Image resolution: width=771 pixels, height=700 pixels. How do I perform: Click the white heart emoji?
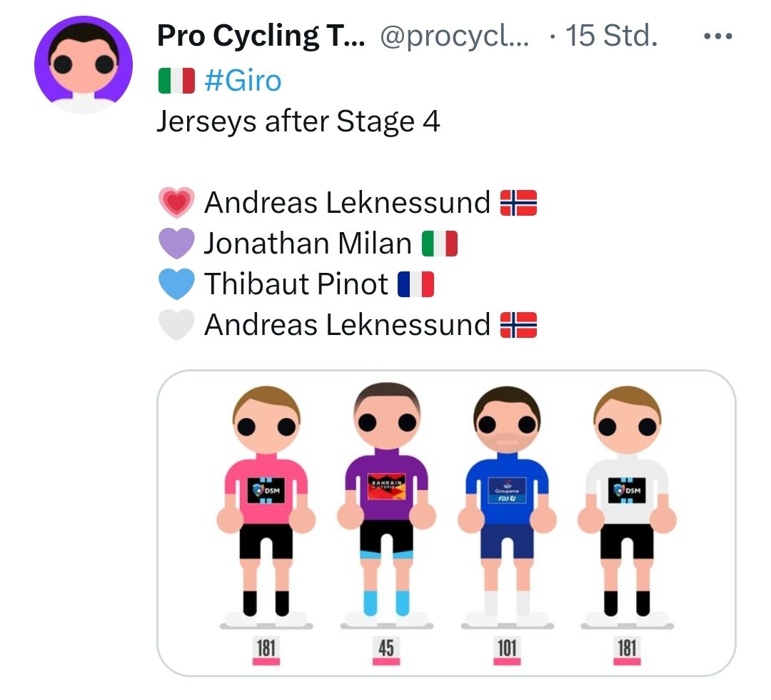click(x=176, y=325)
